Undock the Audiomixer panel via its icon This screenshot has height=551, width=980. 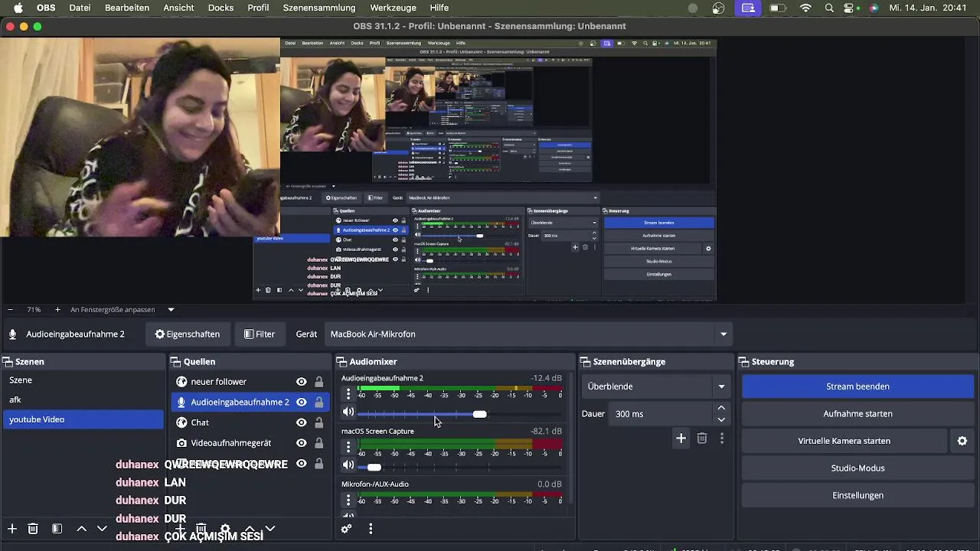click(341, 362)
